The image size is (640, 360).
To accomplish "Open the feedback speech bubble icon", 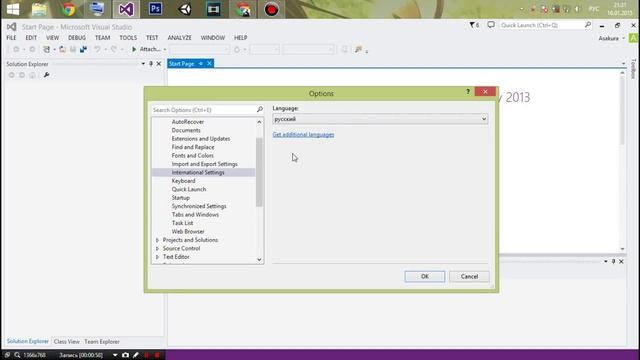I will click(491, 25).
